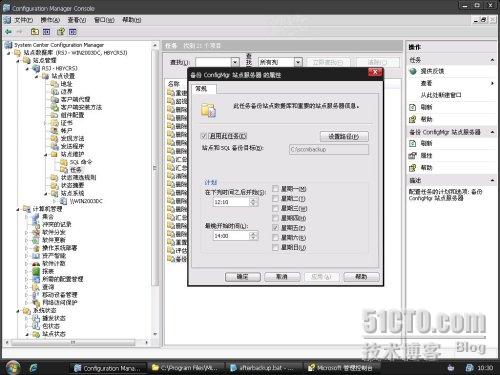Click the 14:00 latest start time stepper
Screen dimensions: 500x375
coord(253,236)
